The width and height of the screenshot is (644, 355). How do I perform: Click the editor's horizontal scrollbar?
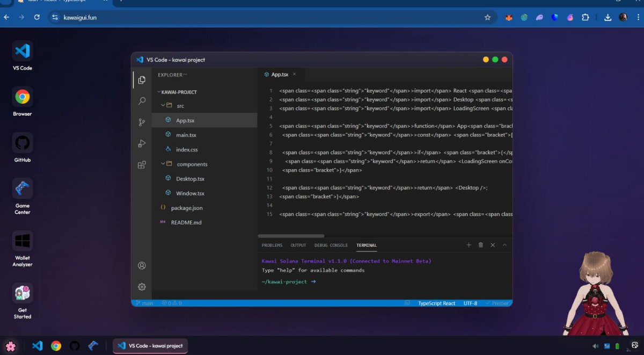click(x=292, y=236)
